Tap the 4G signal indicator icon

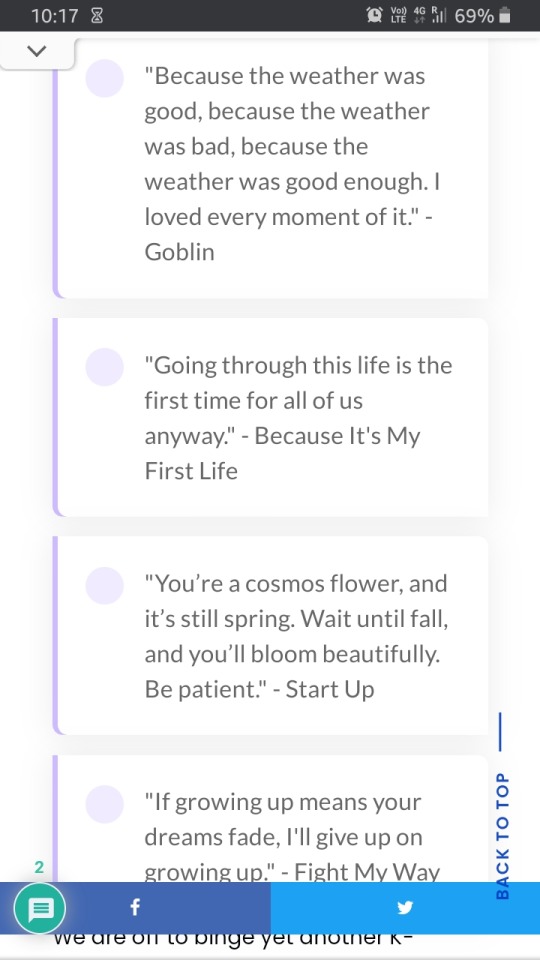[x=420, y=15]
